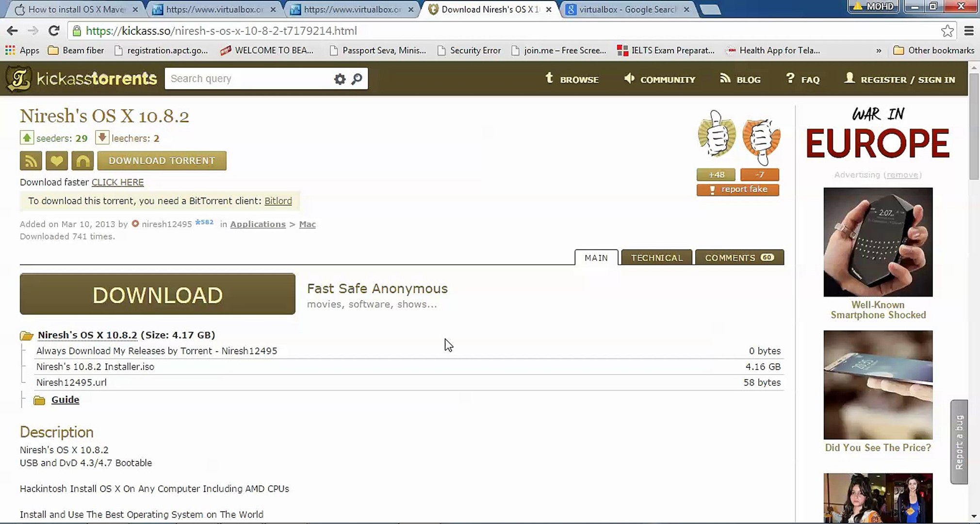Expand the Guide folder in file list
Image resolution: width=980 pixels, height=524 pixels.
(x=65, y=400)
